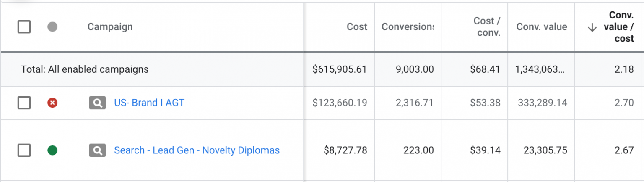Sort by Conv. value column header

pos(541,27)
